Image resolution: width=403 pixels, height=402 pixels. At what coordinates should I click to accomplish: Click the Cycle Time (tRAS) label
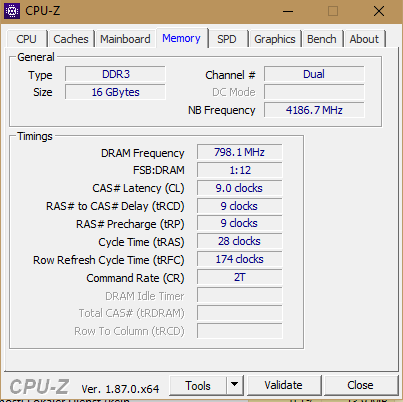pos(141,242)
